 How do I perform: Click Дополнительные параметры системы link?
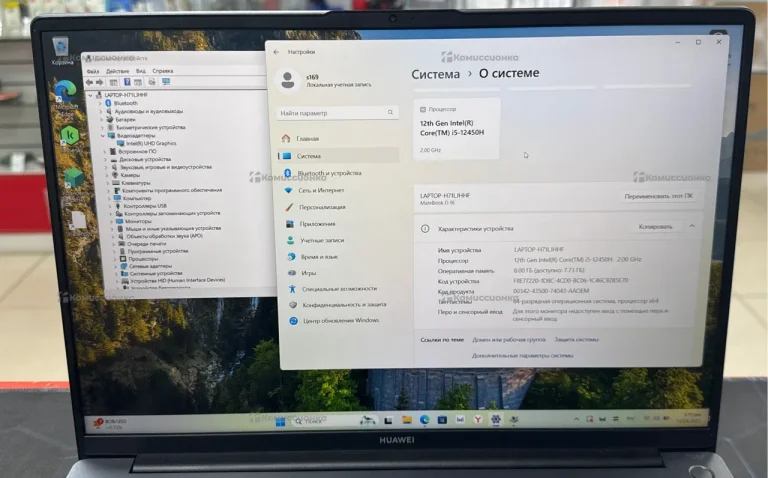pos(523,356)
